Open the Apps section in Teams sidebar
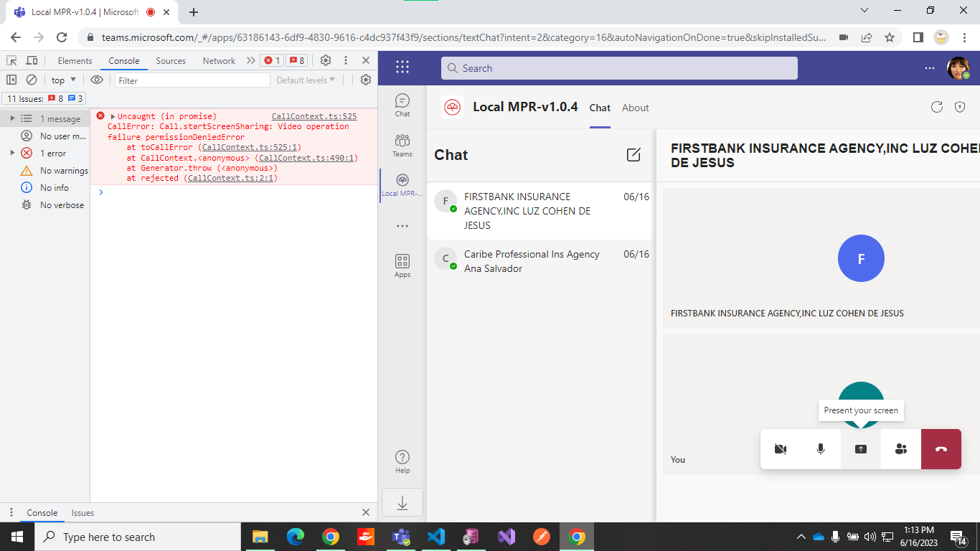Viewport: 980px width, 551px height. click(x=402, y=263)
